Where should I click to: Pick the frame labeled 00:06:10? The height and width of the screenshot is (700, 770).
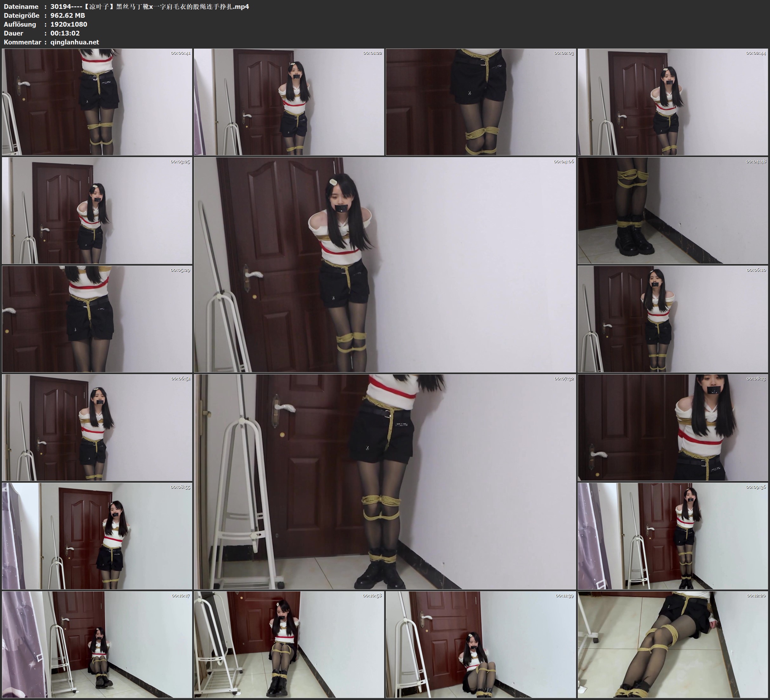[x=673, y=319]
